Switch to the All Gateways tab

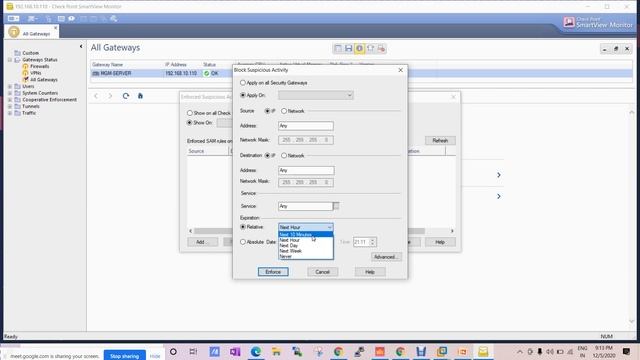[32, 32]
